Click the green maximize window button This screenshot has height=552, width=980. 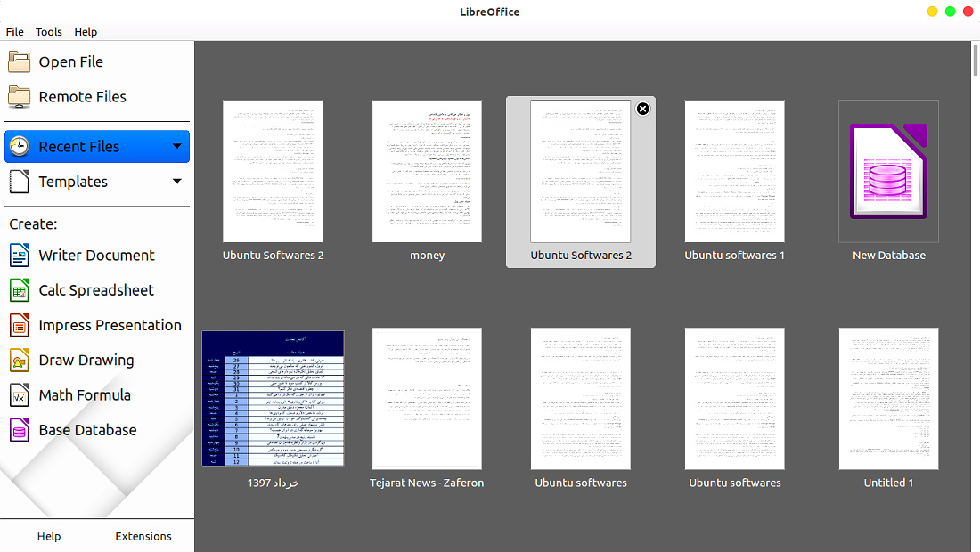click(x=950, y=12)
